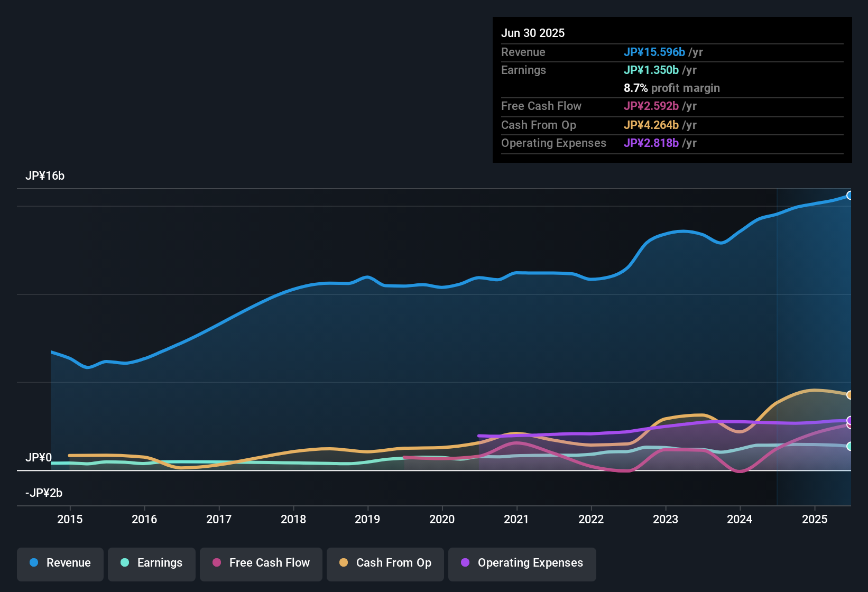Click the blue Revenue line endpoint marker
This screenshot has height=592, width=868.
[849, 196]
